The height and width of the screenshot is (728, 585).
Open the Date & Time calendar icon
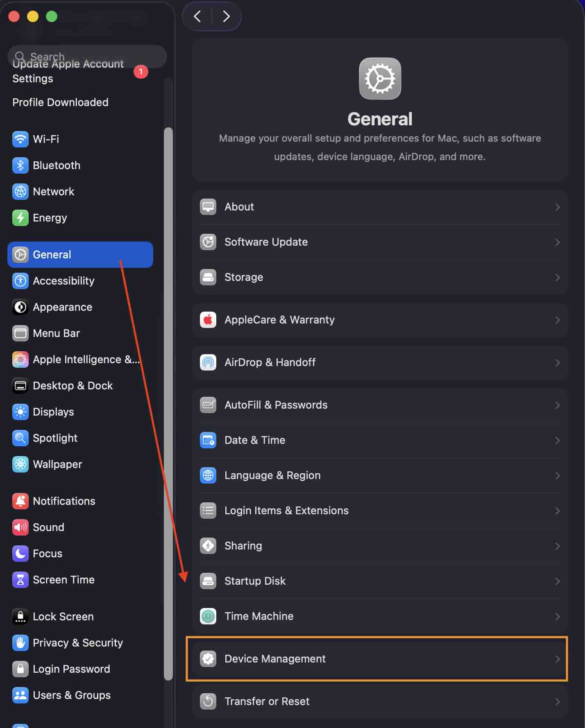208,440
